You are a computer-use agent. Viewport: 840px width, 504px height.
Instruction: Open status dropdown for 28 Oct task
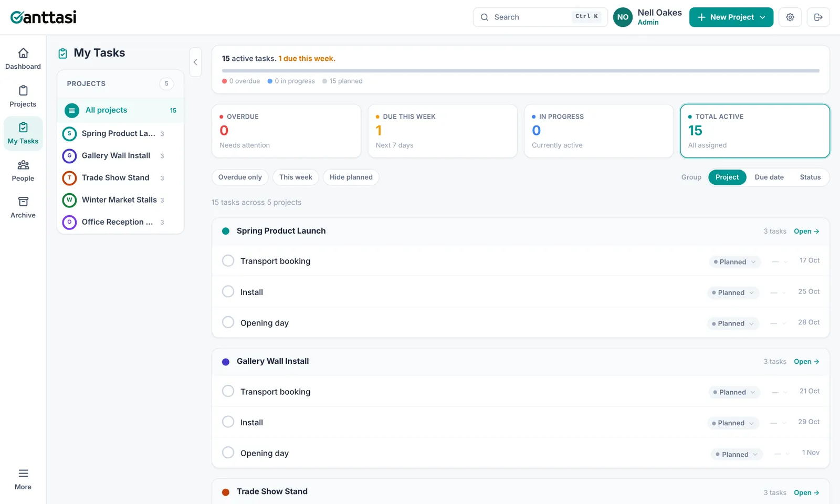click(x=733, y=324)
